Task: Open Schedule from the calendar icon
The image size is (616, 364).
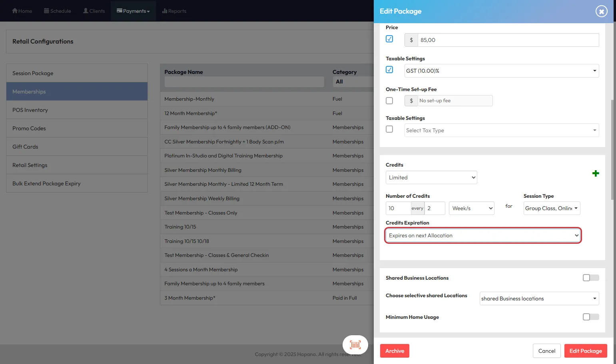Action: point(46,11)
